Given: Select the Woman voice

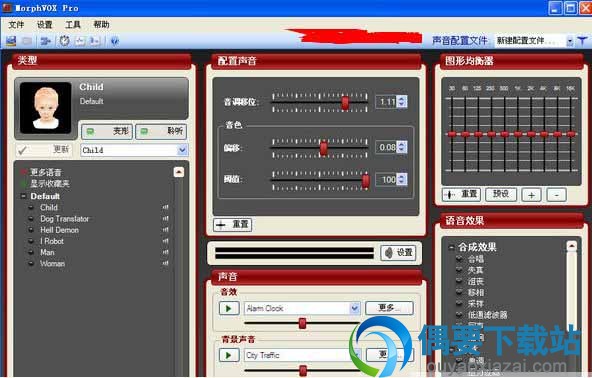Looking at the screenshot, I should pos(52,264).
